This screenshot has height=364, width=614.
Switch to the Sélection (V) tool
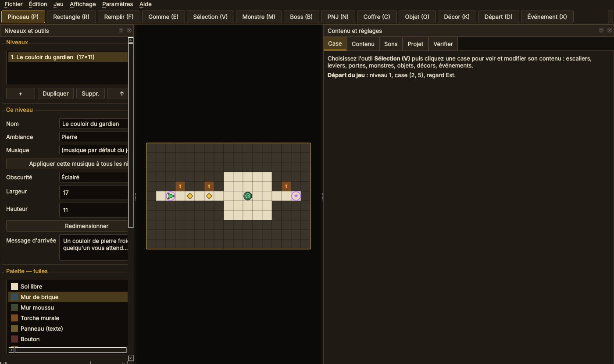tap(211, 17)
